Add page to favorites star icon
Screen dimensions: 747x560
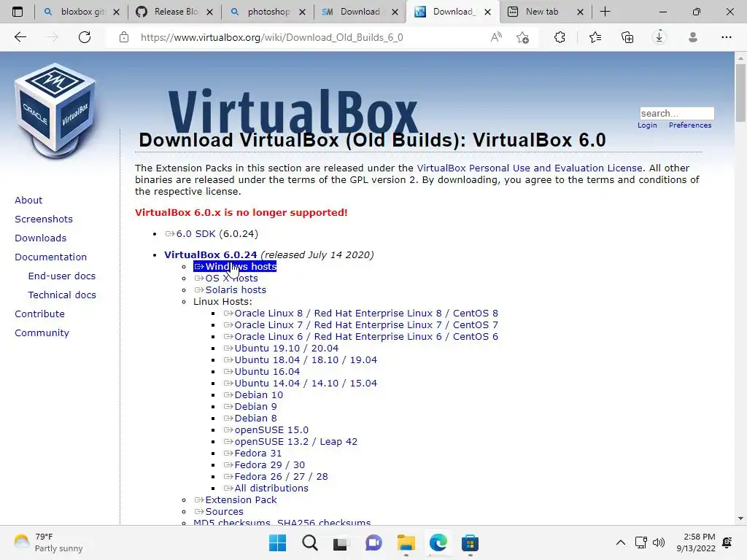click(x=522, y=37)
